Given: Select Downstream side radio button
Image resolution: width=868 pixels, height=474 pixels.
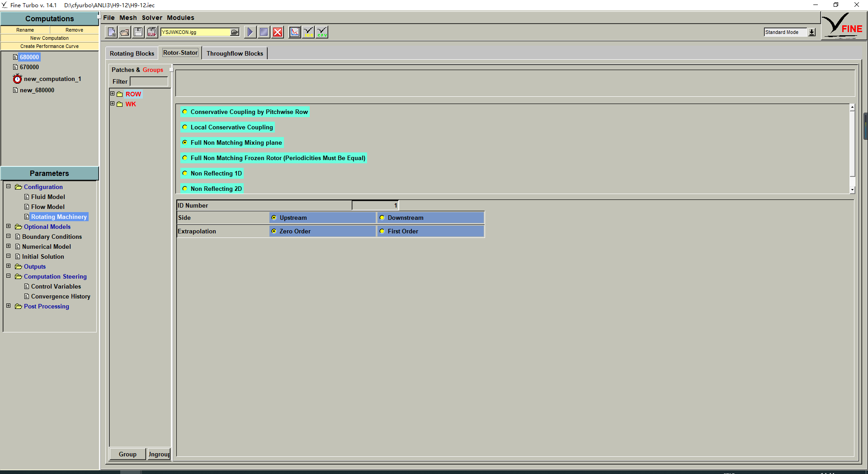Looking at the screenshot, I should (x=382, y=218).
